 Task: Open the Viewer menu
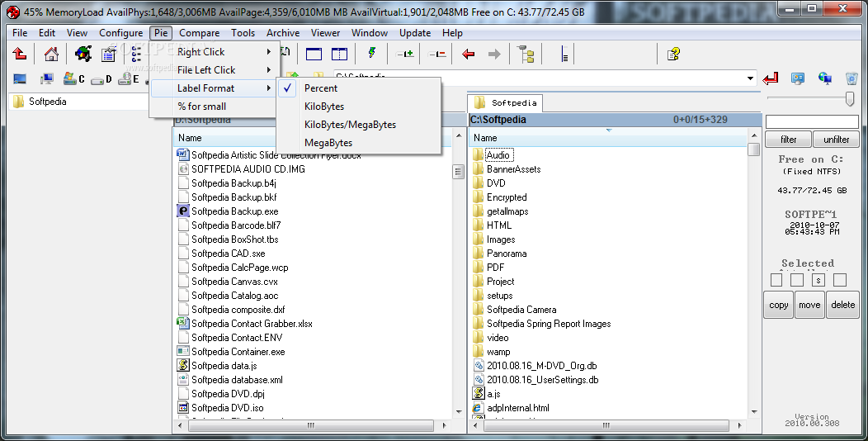(325, 33)
